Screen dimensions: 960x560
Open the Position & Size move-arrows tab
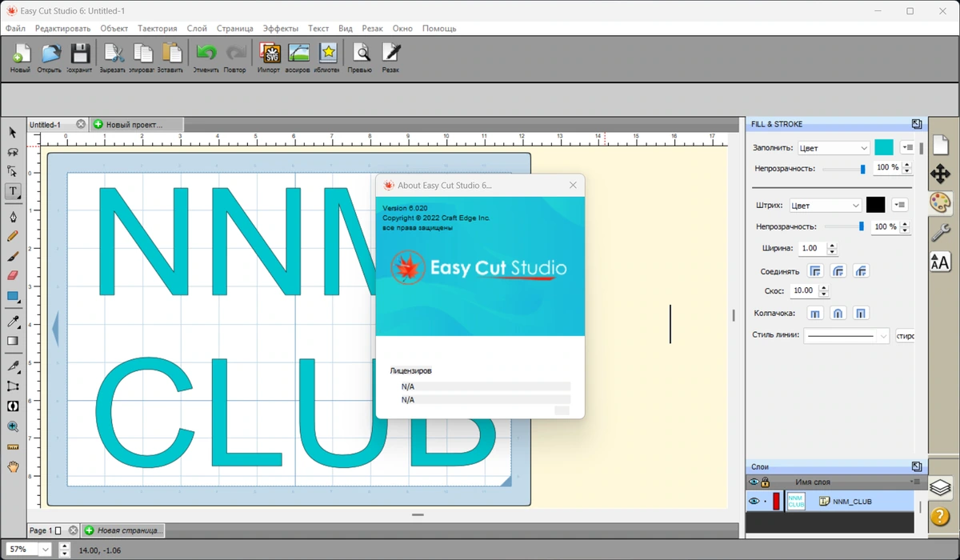point(941,174)
